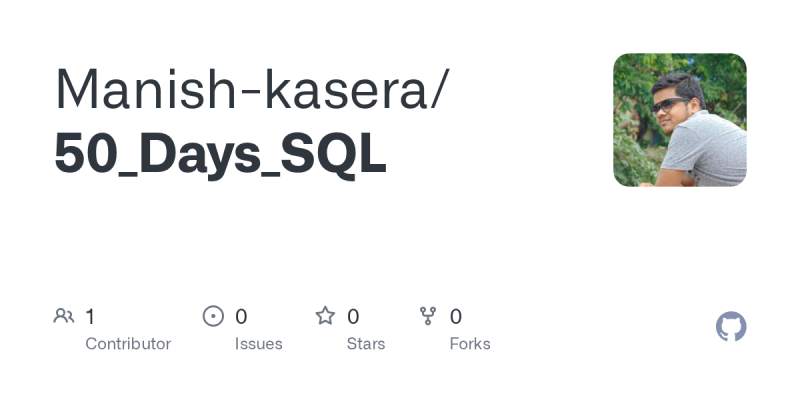Viewport: 800px width, 400px height.
Task: Open the Manish-kasera owner name
Action: tap(239, 91)
